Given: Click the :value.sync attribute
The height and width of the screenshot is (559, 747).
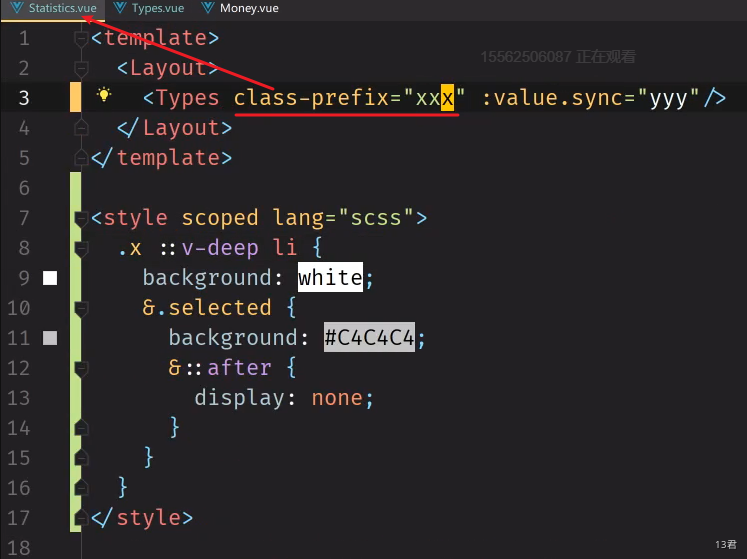Looking at the screenshot, I should [x=552, y=98].
